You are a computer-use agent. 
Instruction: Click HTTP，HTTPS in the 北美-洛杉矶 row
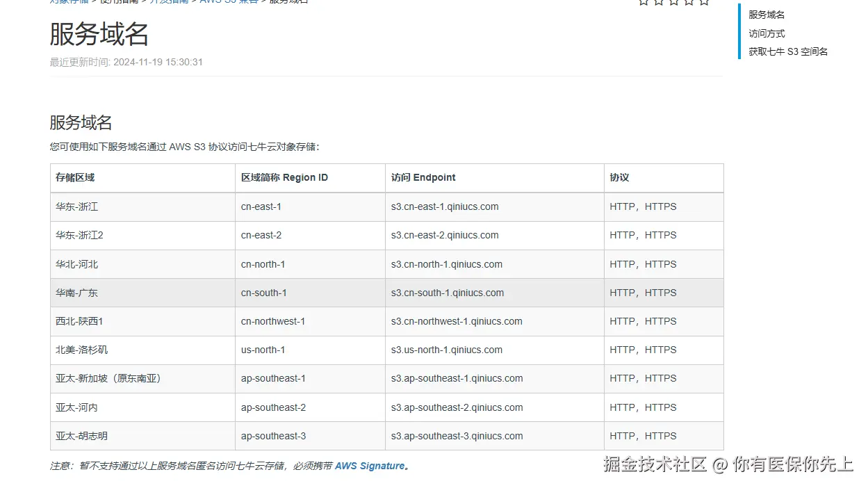644,350
